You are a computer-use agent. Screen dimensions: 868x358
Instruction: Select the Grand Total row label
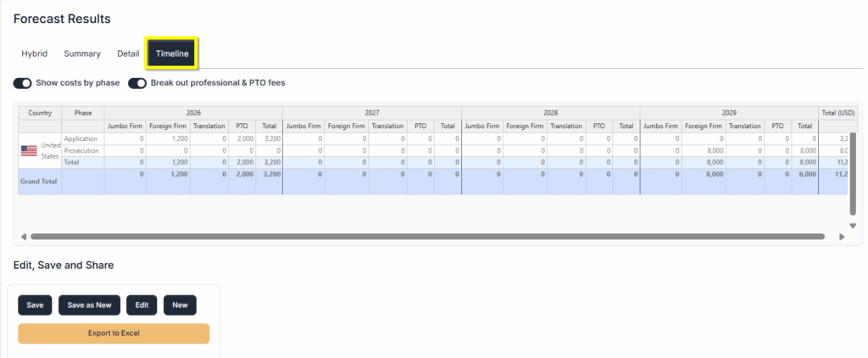pyautogui.click(x=39, y=181)
